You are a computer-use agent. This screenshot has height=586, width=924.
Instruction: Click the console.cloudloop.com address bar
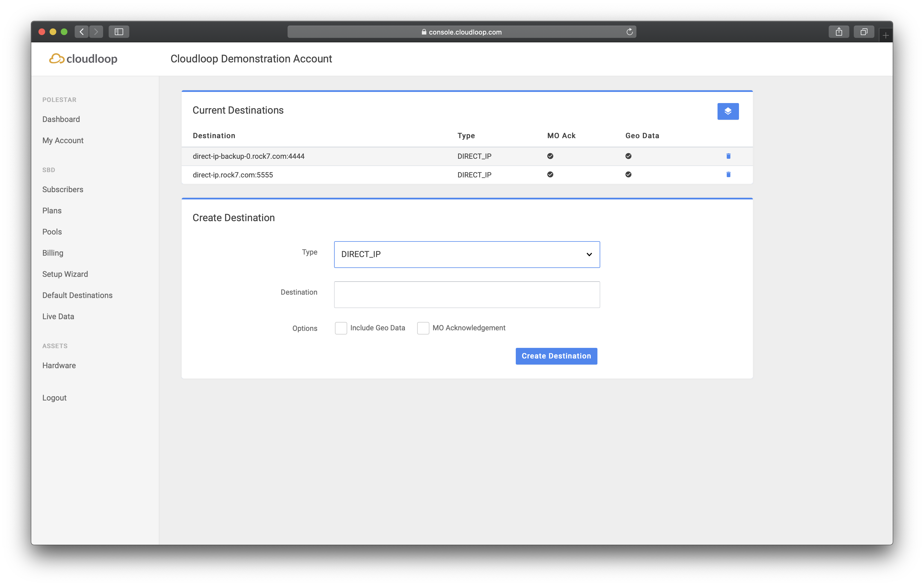click(x=461, y=32)
